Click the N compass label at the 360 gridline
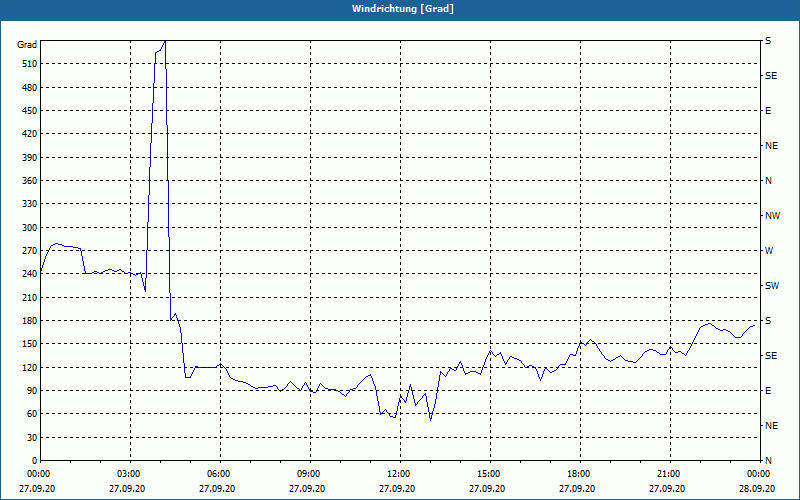Image resolution: width=800 pixels, height=500 pixels. coord(768,181)
